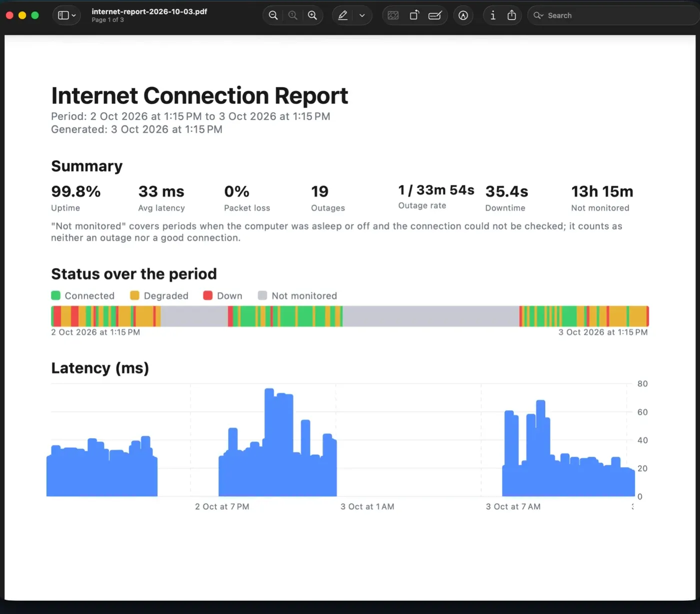Image resolution: width=700 pixels, height=614 pixels.
Task: Open the sidebar view options button
Action: (x=67, y=16)
